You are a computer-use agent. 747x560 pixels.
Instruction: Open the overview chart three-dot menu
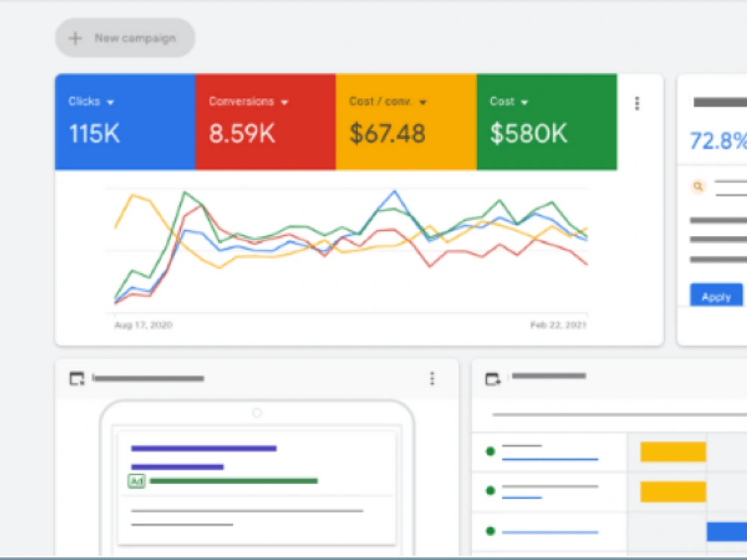click(637, 103)
